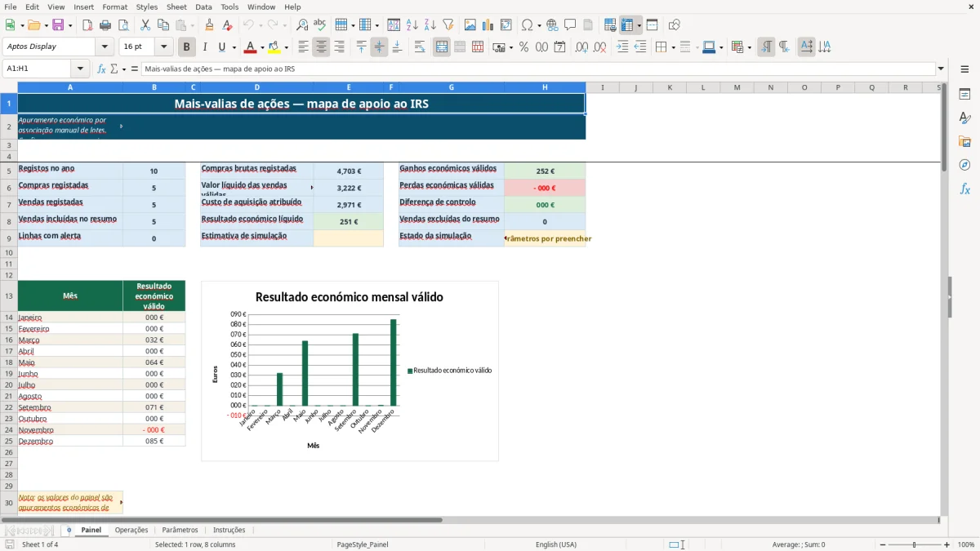The image size is (980, 551).
Task: Open the Open-file dropdown arrow
Action: [x=45, y=25]
